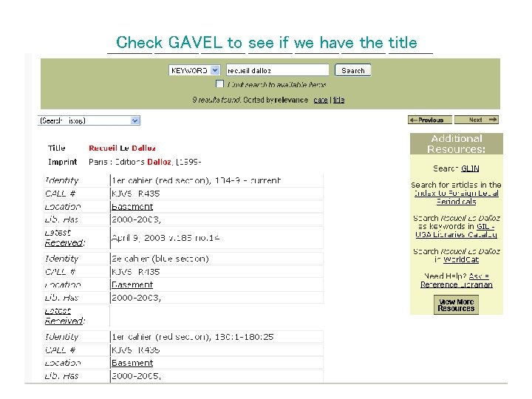The height and width of the screenshot is (399, 532).
Task: Open Basement location link for 1er cahier 174-9
Action: point(132,207)
